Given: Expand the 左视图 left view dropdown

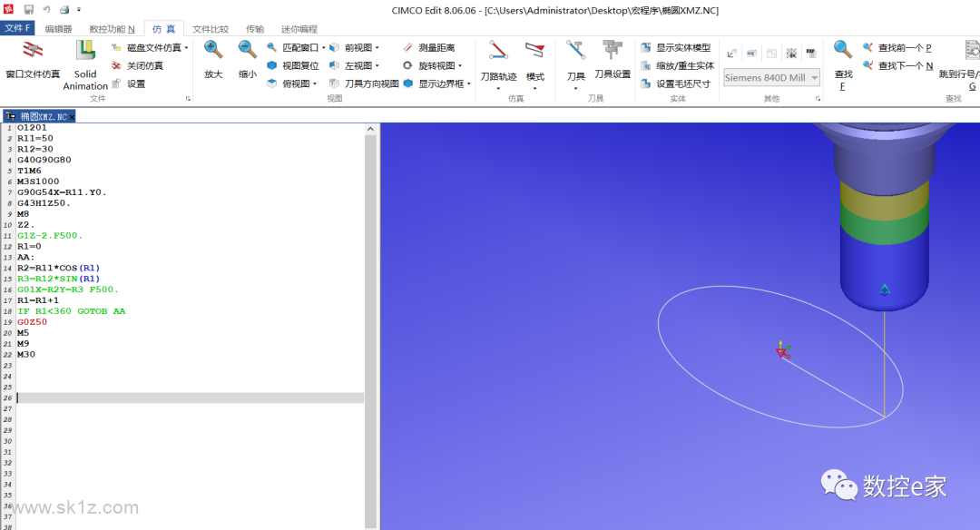Looking at the screenshot, I should 377,65.
